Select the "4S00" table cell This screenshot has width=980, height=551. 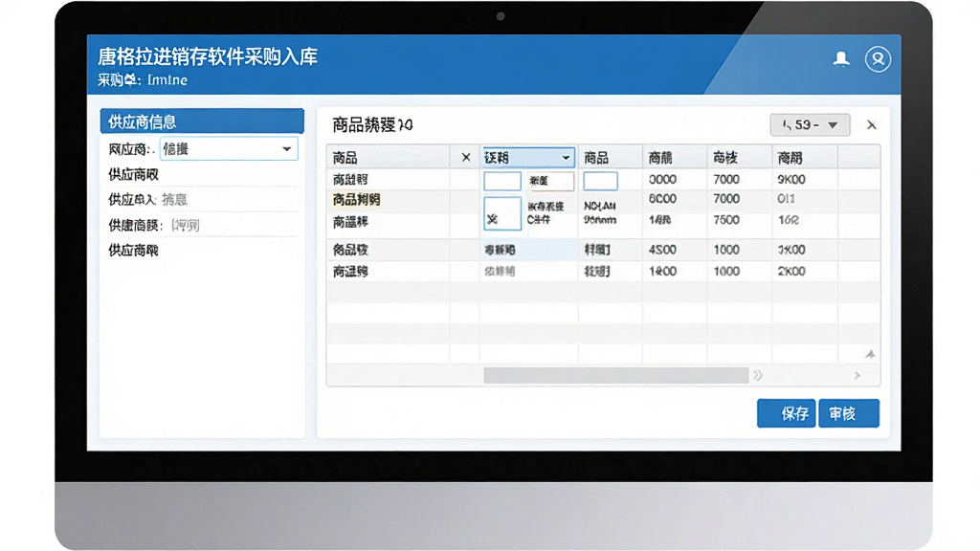(x=662, y=250)
